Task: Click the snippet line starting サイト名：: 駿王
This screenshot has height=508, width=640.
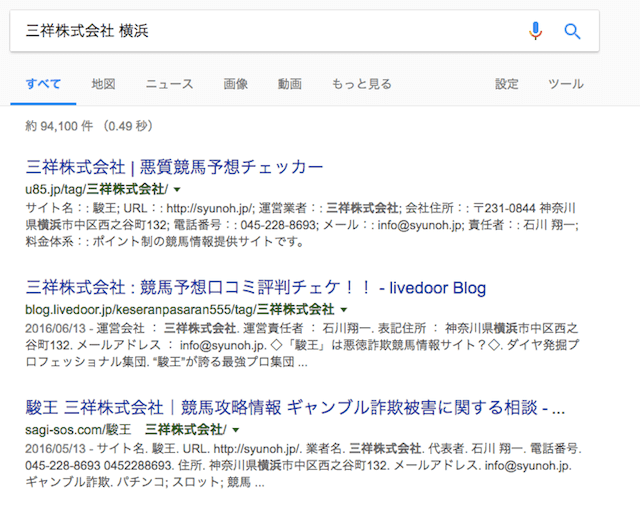Action: click(x=300, y=208)
